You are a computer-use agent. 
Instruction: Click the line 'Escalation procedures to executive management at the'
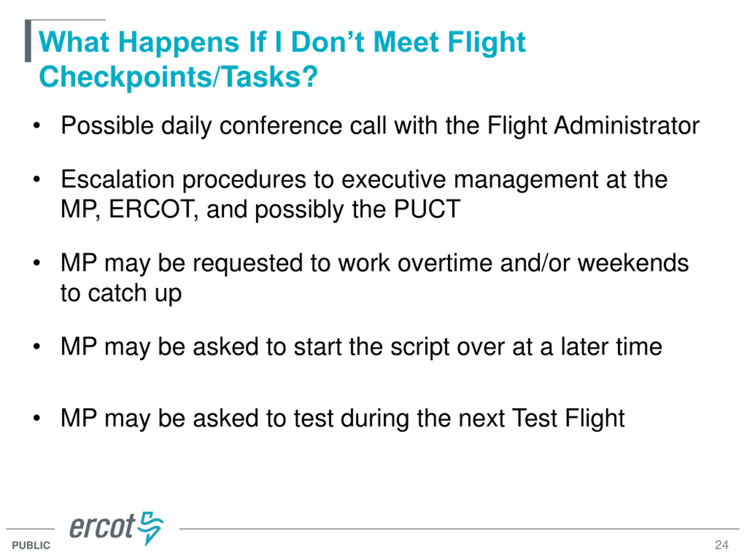(x=364, y=180)
